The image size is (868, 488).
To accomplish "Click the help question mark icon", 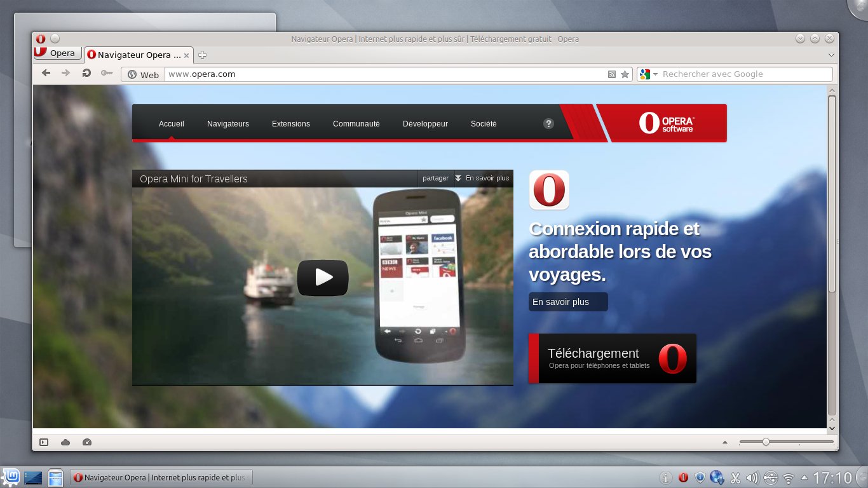I will click(549, 124).
